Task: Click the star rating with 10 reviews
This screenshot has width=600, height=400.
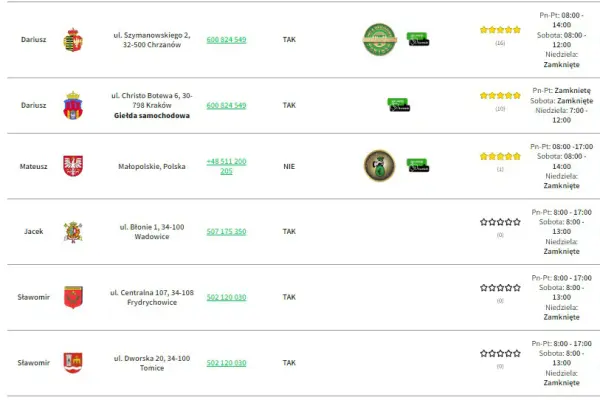Action: click(500, 95)
